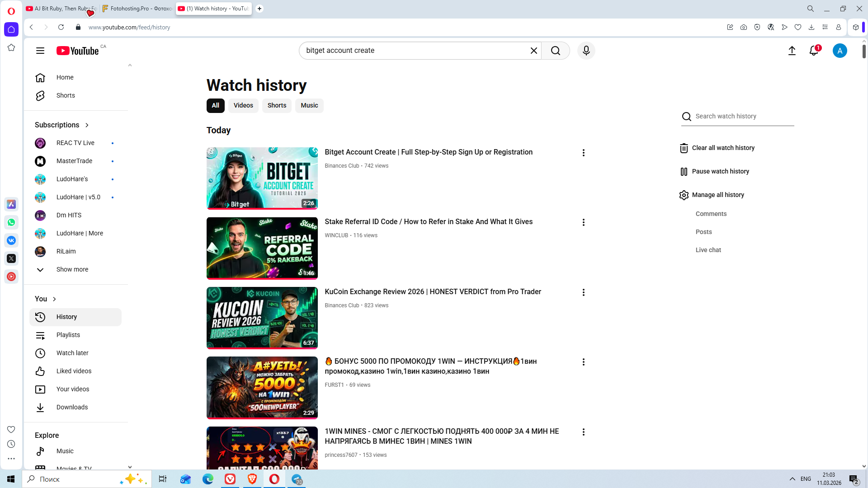This screenshot has height=488, width=868.
Task: Click Clear all watch history
Action: pos(723,148)
